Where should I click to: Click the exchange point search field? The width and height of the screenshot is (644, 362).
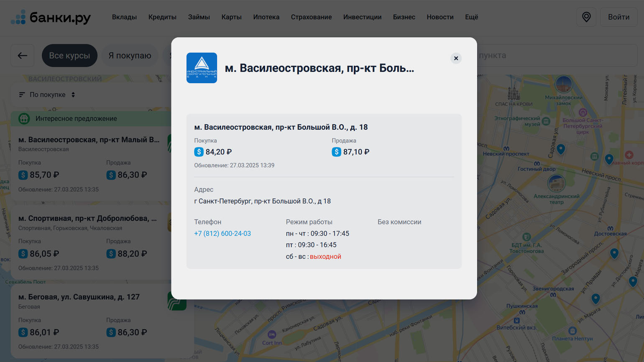pos(556,56)
